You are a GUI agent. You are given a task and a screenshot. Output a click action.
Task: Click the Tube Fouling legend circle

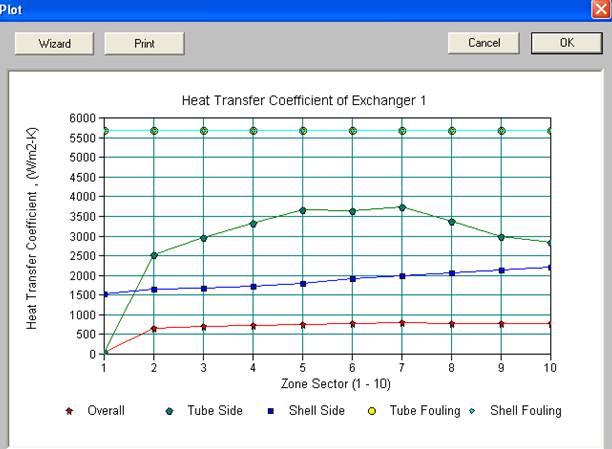(372, 411)
